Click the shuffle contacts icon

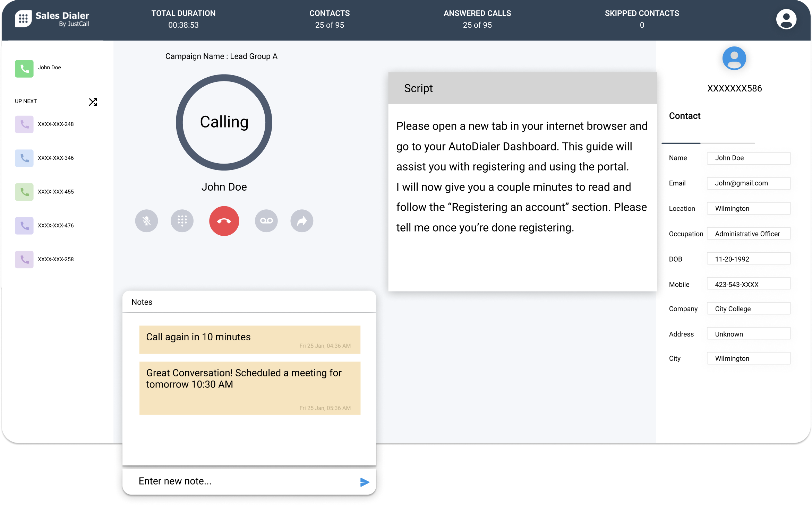92,102
